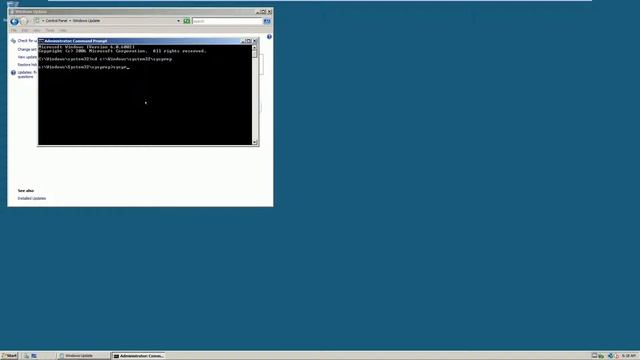Screen dimensions: 640x360
Task: Click Command Prompt scrollbar up arrow
Action: [255, 48]
